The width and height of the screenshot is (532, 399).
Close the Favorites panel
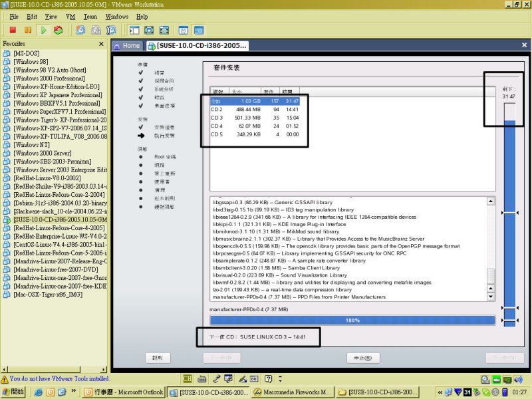click(x=101, y=44)
